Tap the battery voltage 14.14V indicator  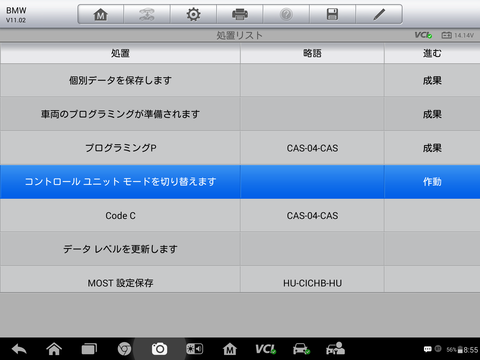(x=457, y=35)
